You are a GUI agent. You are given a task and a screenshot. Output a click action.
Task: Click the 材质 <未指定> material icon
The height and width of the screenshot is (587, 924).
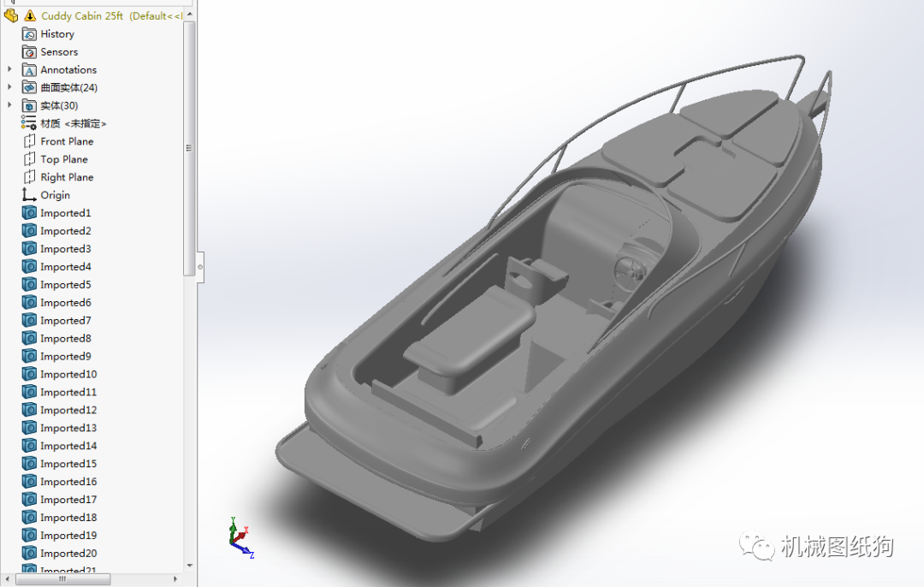pyautogui.click(x=28, y=123)
